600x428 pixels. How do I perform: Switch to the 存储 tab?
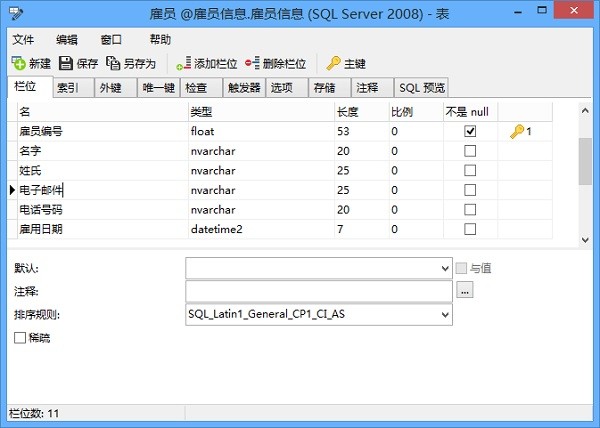click(x=330, y=88)
